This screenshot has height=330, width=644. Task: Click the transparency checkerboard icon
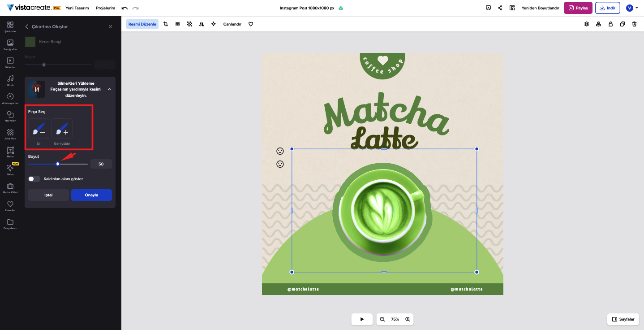click(x=190, y=24)
